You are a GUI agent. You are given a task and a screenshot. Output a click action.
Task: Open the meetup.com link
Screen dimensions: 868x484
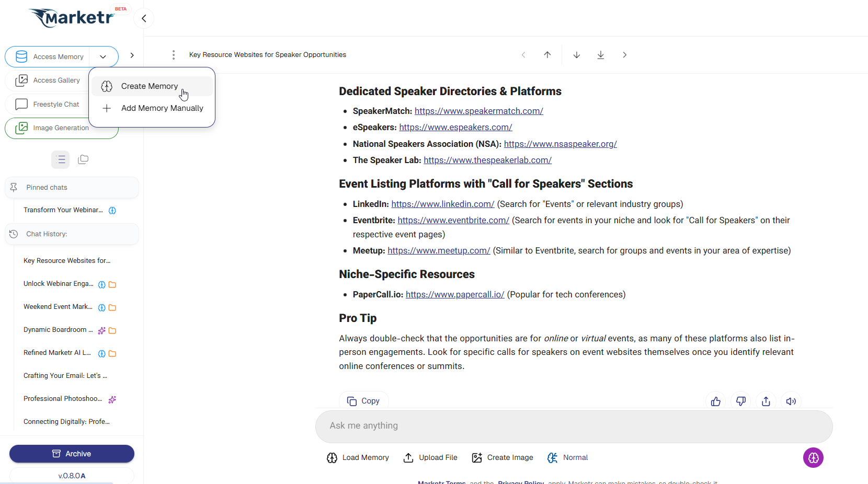pos(439,251)
